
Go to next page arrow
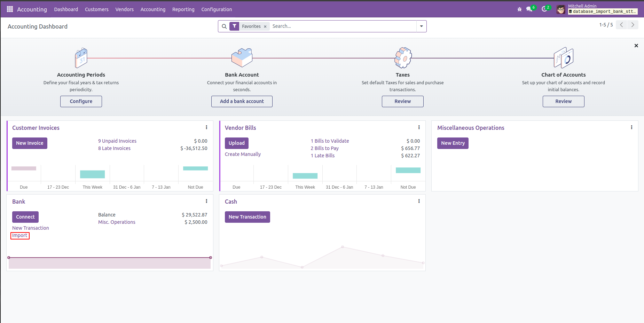coord(633,25)
